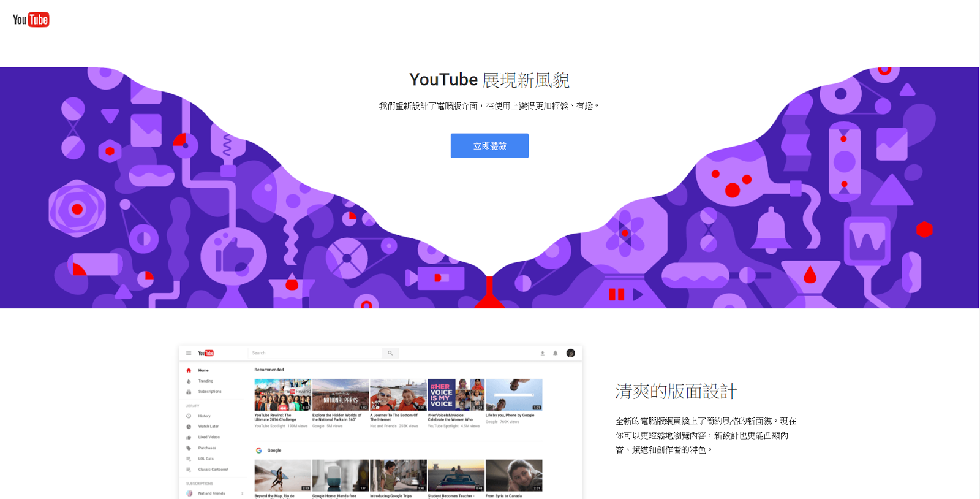Play the Google Home: Hands-free thumbnail

coord(341,476)
